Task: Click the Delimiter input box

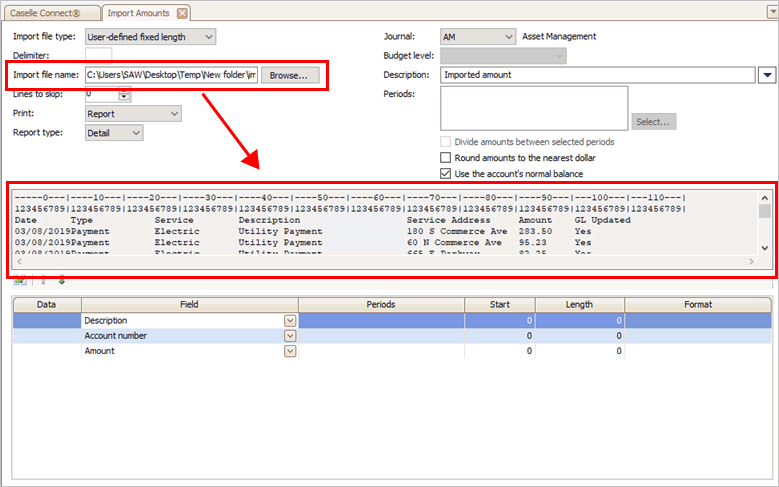Action: (98, 56)
